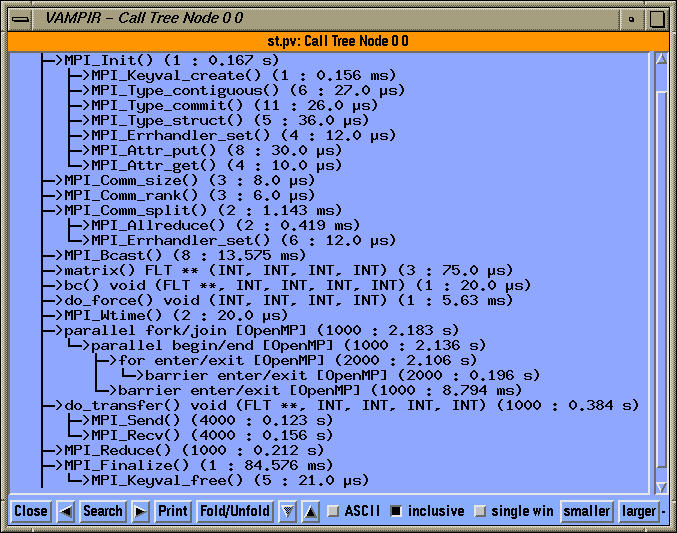Select the MPI_Recv() entry
This screenshot has width=677, height=533.
pyautogui.click(x=212, y=435)
